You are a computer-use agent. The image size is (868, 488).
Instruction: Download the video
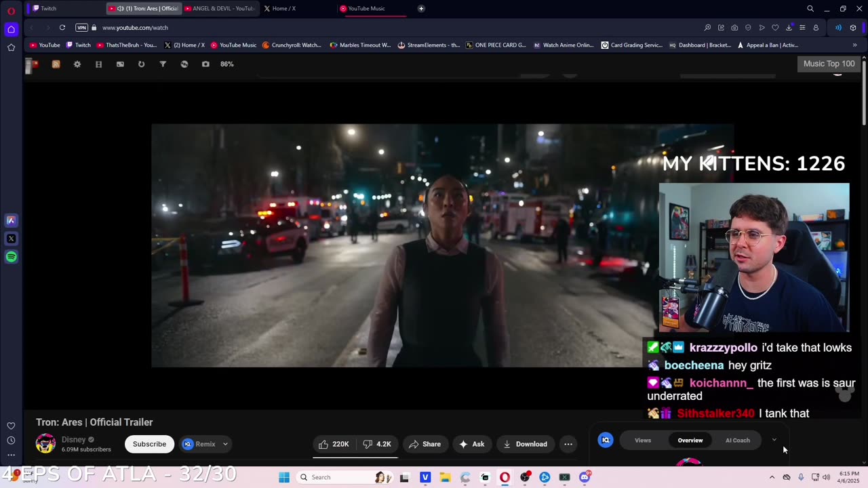point(526,444)
